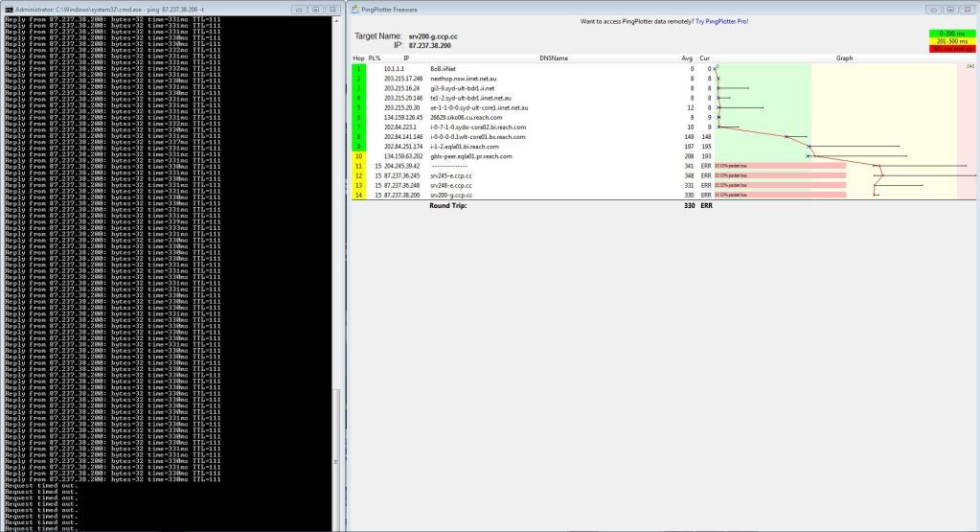The height and width of the screenshot is (532, 980).
Task: Click the Round Trip label
Action: pos(447,206)
